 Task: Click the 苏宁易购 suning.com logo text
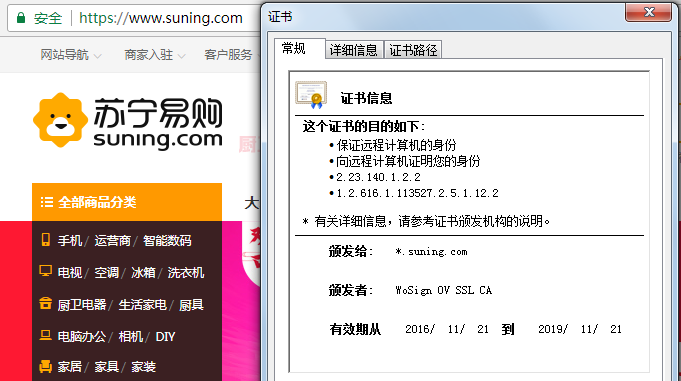(158, 123)
